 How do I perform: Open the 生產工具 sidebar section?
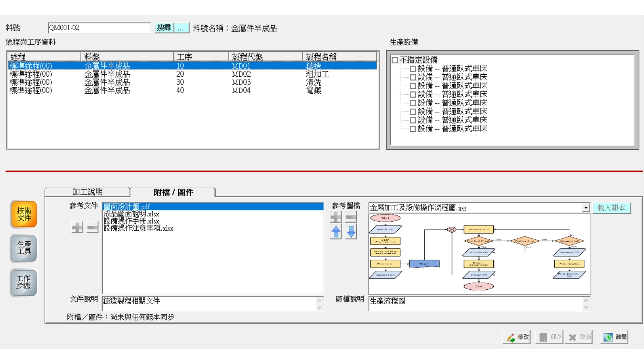click(x=24, y=249)
